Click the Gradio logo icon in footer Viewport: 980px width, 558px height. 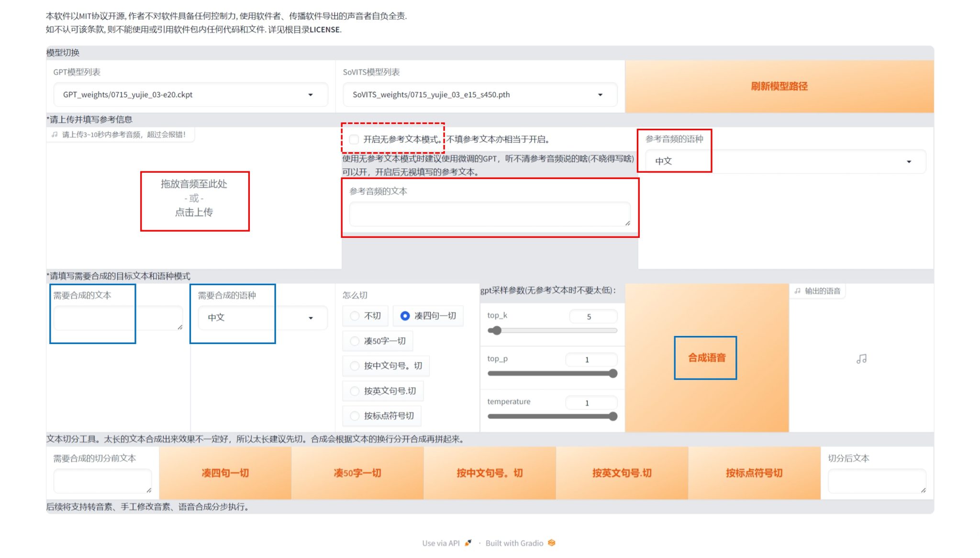point(552,543)
